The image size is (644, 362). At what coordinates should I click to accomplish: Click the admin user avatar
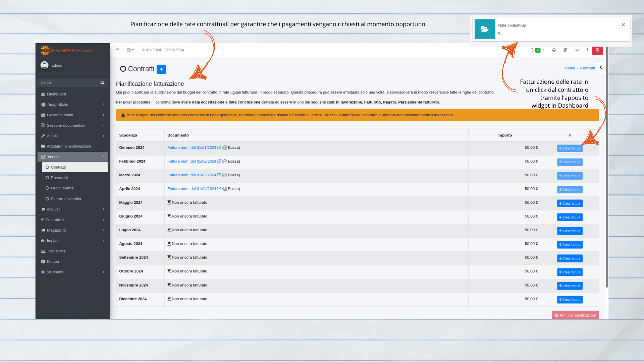pos(44,65)
